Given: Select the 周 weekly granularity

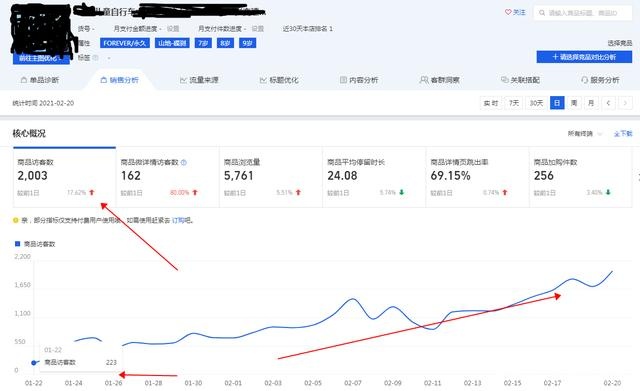Looking at the screenshot, I should click(x=574, y=103).
